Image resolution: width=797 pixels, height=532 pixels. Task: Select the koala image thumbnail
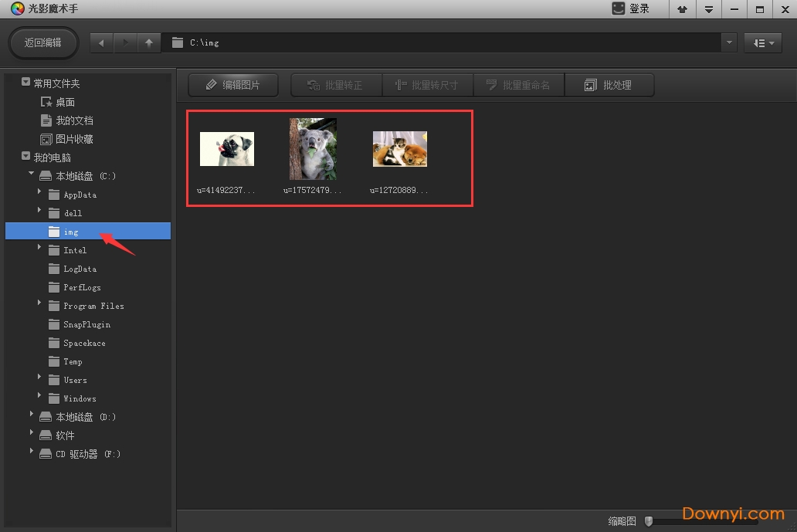[313, 149]
